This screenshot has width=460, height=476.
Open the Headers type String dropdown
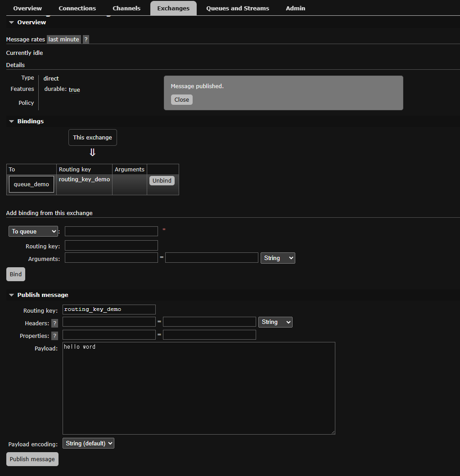[275, 322]
